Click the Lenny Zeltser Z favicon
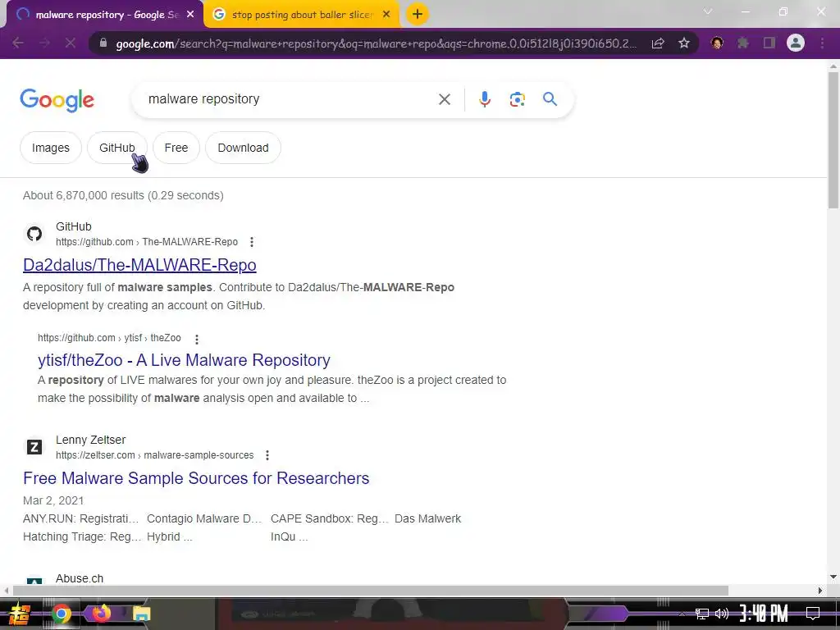This screenshot has width=840, height=630. [34, 447]
